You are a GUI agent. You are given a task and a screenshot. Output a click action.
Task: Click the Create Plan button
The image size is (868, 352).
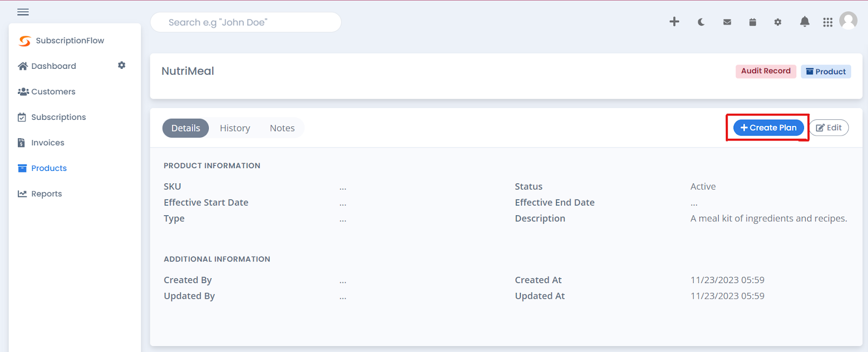(x=768, y=127)
